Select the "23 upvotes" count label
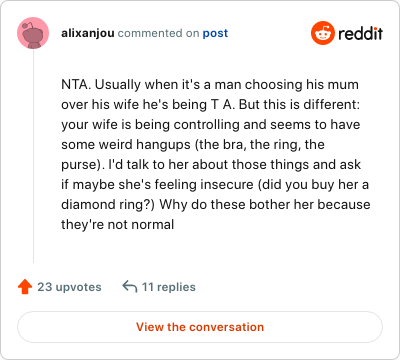400x360 pixels. 69,287
